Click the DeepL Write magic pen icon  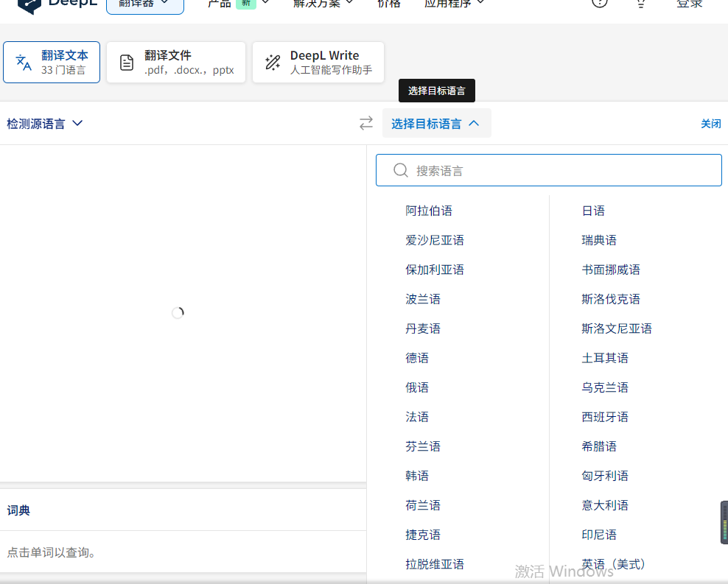coord(273,63)
